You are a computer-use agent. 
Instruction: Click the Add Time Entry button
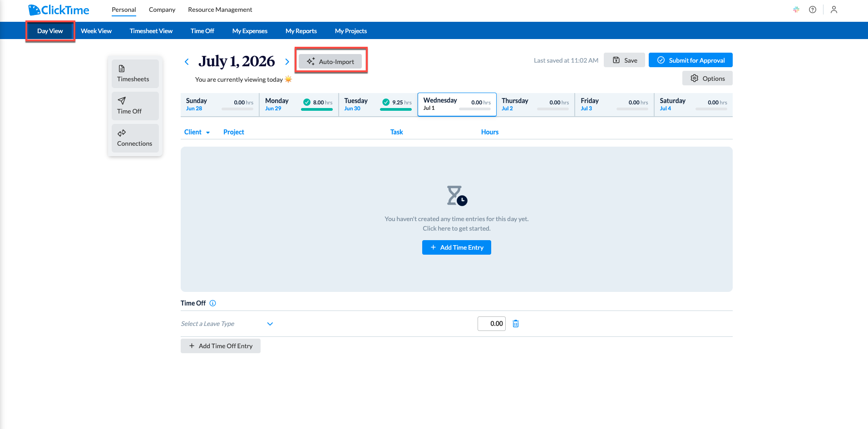[x=457, y=247]
